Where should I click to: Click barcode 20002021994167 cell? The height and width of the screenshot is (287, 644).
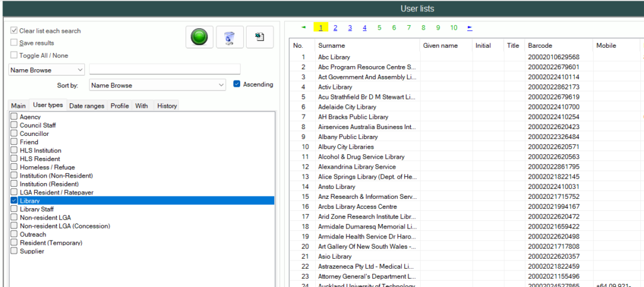coord(558,206)
